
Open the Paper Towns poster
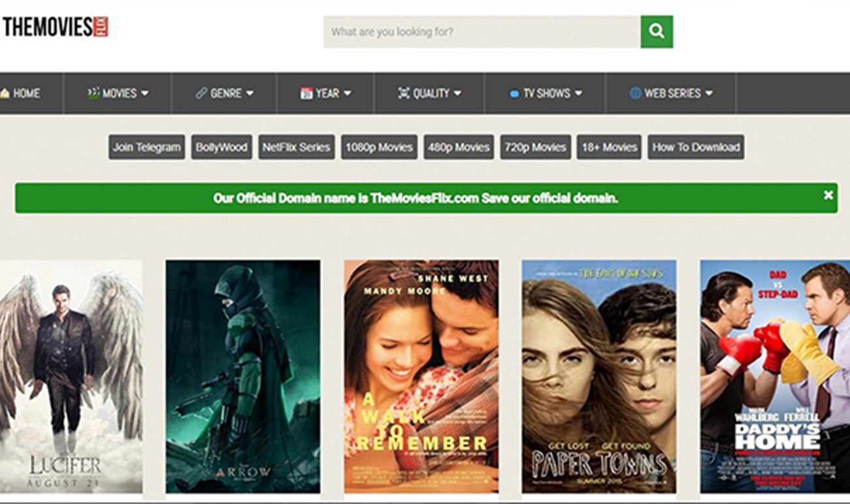(599, 377)
